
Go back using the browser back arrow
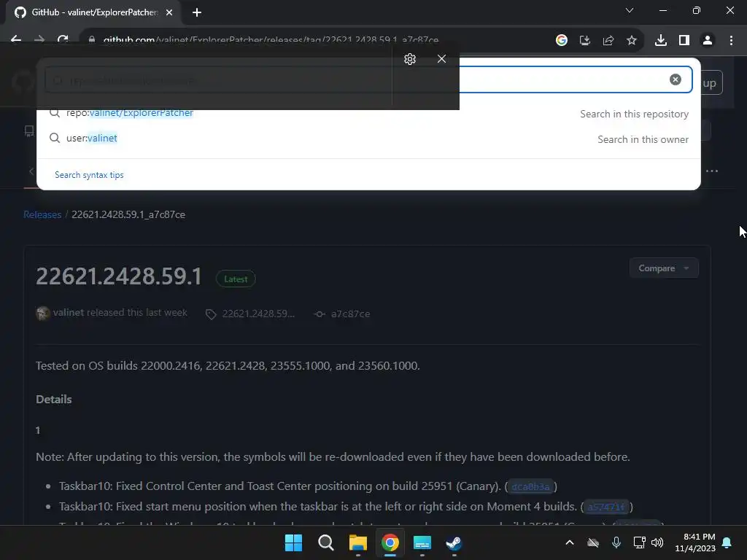pyautogui.click(x=16, y=40)
